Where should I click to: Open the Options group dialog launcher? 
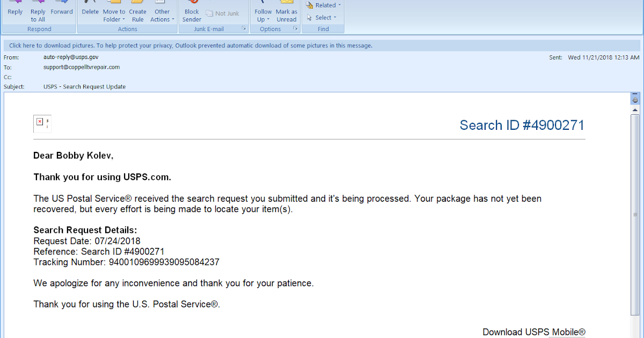point(296,29)
